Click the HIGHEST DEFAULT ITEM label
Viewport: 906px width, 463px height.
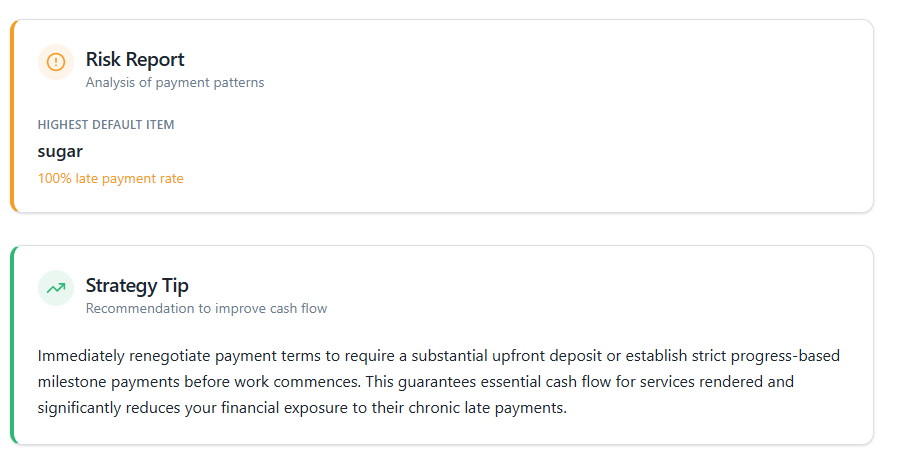[x=106, y=125]
